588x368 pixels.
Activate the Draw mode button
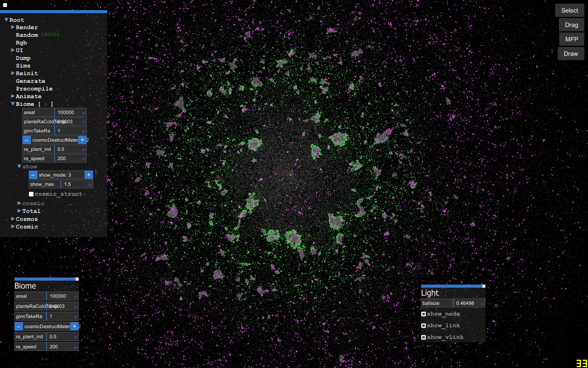coord(571,54)
